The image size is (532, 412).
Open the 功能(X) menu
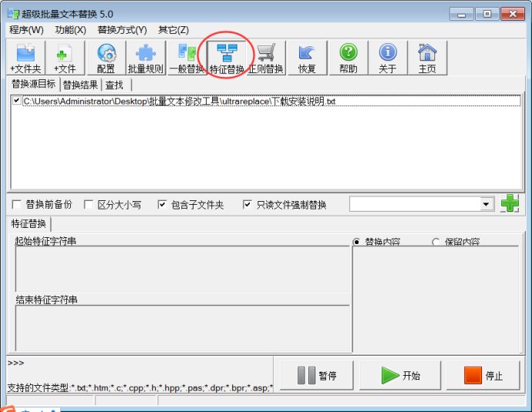(70, 30)
